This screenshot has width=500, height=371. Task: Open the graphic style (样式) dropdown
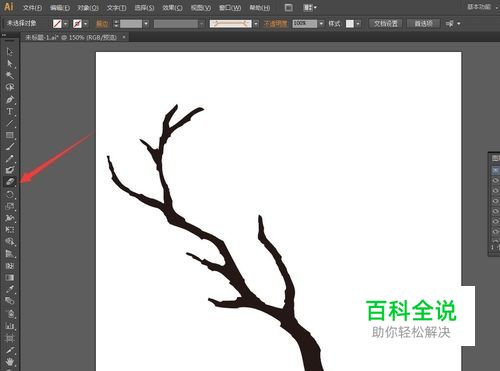click(358, 24)
